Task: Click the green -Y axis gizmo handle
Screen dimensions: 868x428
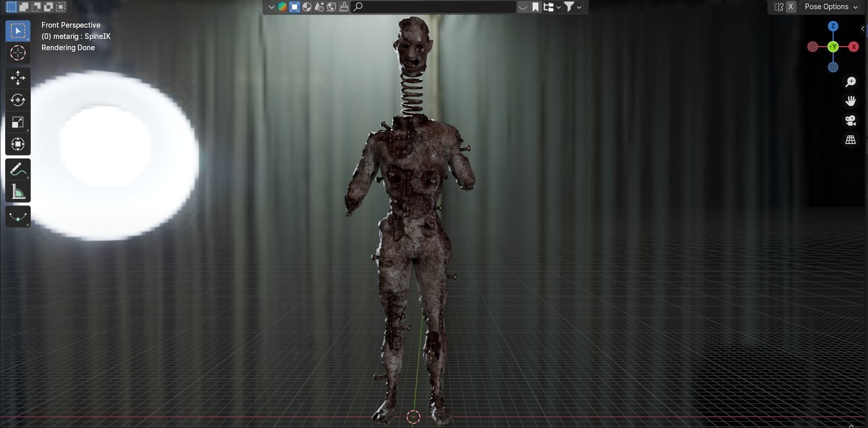Action: [833, 47]
